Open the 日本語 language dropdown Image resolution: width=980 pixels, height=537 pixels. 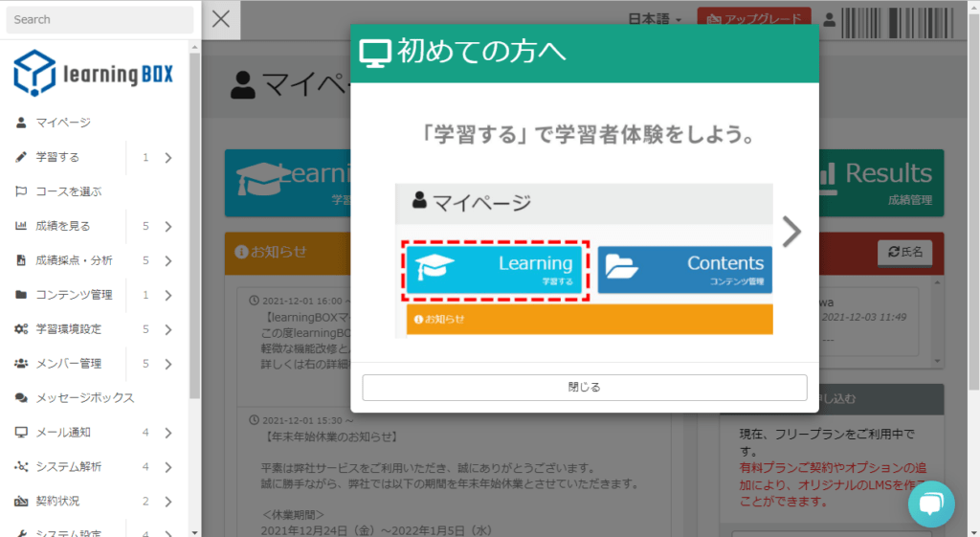pos(655,19)
